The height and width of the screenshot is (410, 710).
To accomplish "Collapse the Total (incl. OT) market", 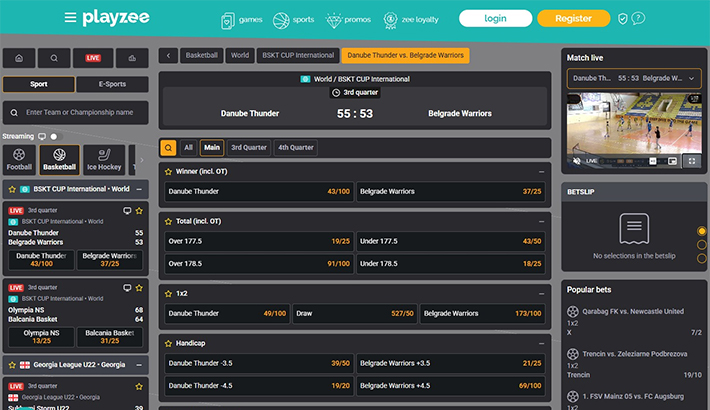I will point(541,222).
